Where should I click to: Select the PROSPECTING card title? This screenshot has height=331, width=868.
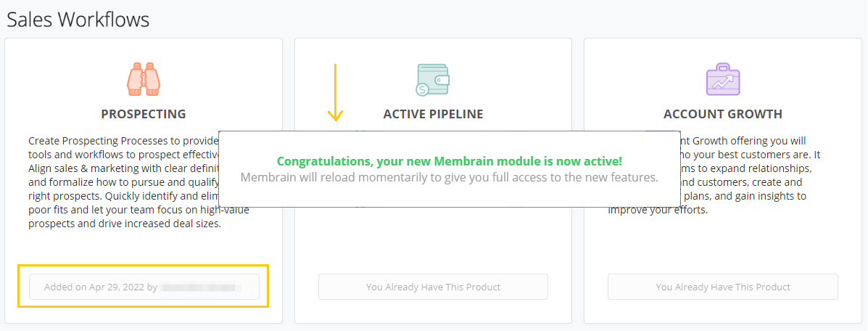point(144,114)
